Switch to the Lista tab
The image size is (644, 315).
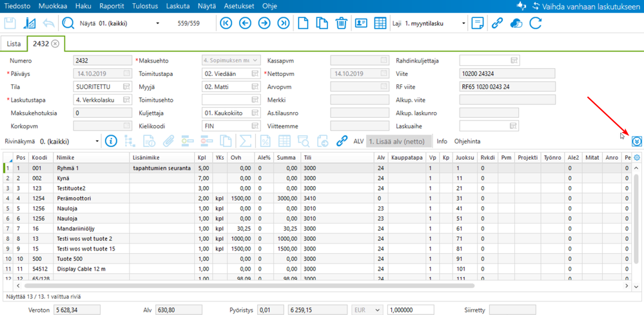click(x=14, y=44)
